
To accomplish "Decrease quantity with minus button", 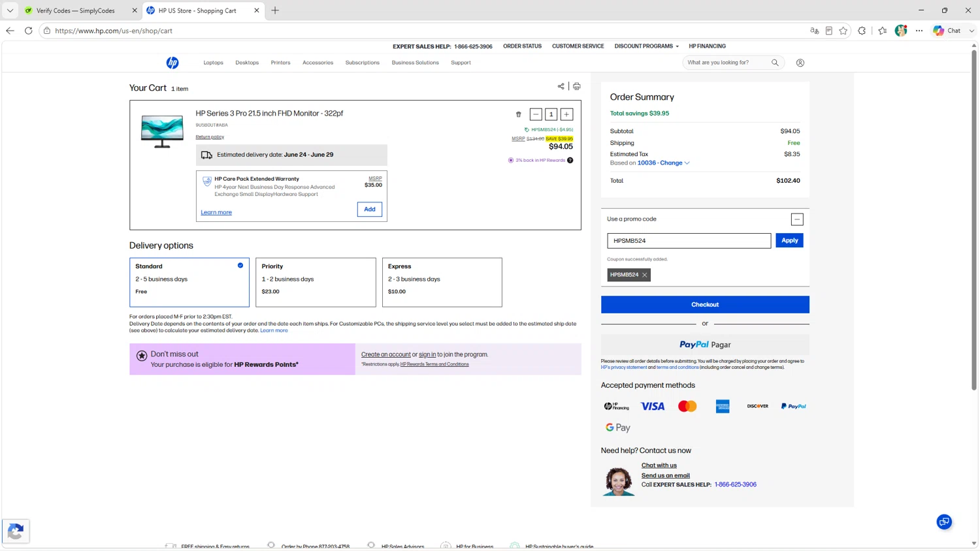I will (x=536, y=114).
